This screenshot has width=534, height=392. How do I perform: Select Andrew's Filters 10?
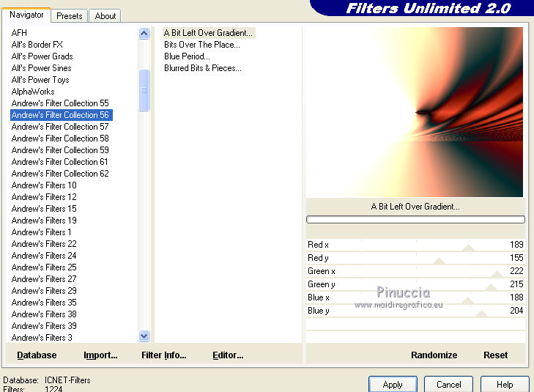point(44,185)
